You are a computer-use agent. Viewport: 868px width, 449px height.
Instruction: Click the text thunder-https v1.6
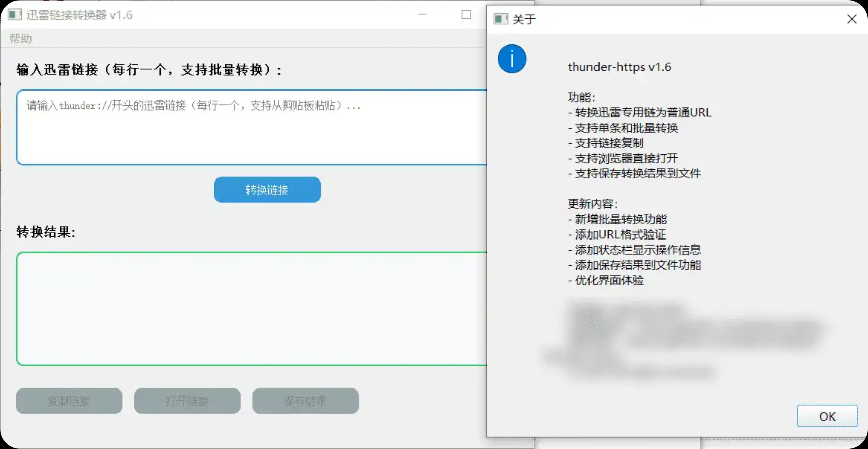(619, 67)
